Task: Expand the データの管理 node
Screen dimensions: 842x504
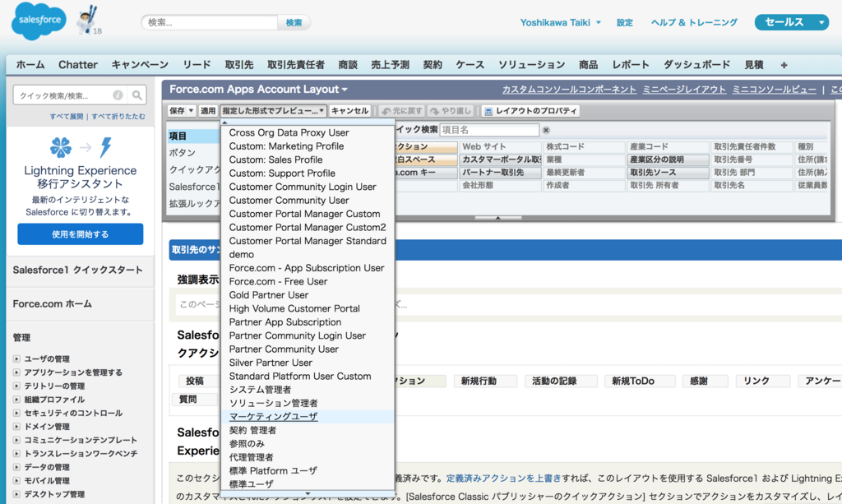Action: [16, 467]
